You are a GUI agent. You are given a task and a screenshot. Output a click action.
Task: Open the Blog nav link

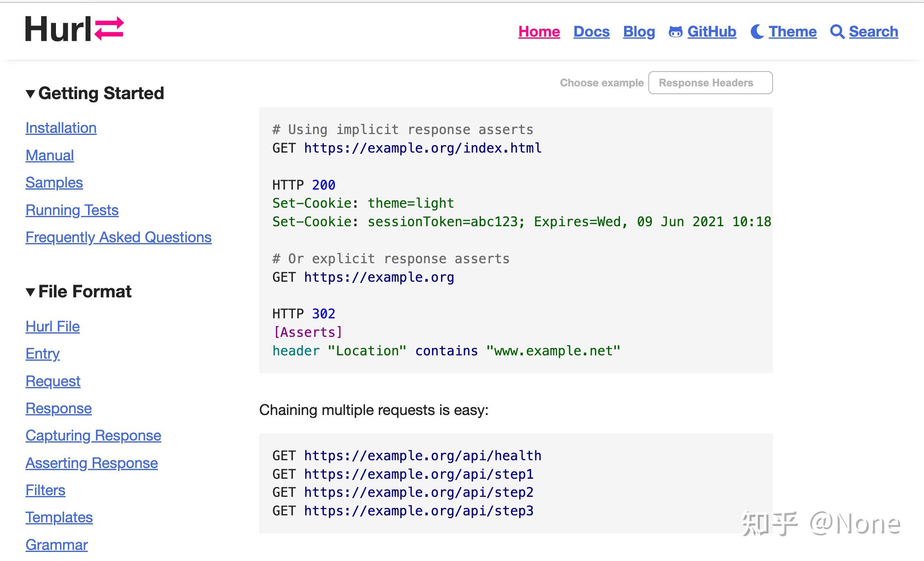[x=638, y=32]
